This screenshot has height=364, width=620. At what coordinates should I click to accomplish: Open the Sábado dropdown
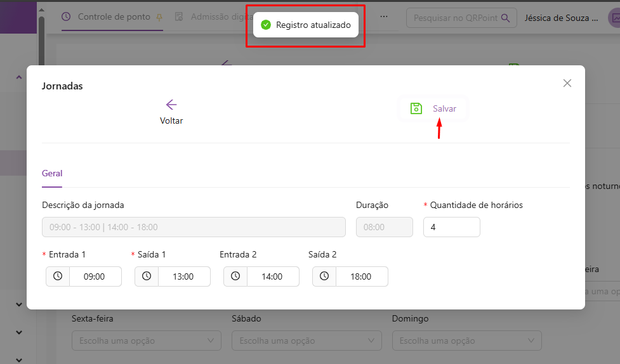coord(306,341)
